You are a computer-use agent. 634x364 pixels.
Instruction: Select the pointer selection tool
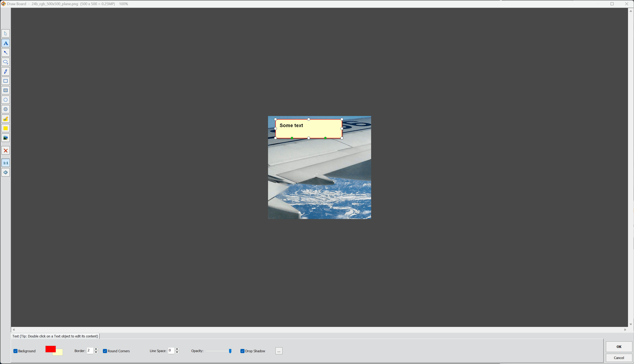[6, 34]
